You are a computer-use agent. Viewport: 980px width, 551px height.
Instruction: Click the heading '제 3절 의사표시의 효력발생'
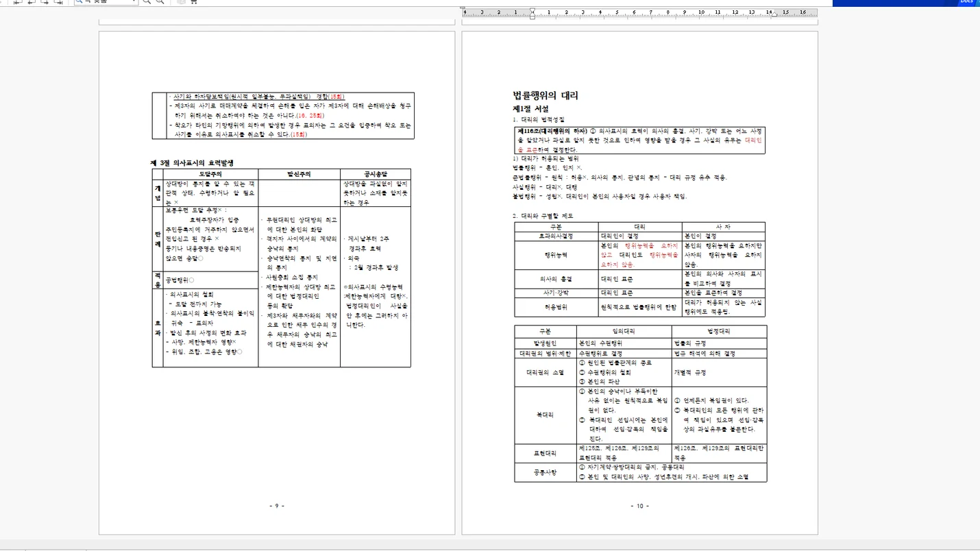[x=193, y=162]
